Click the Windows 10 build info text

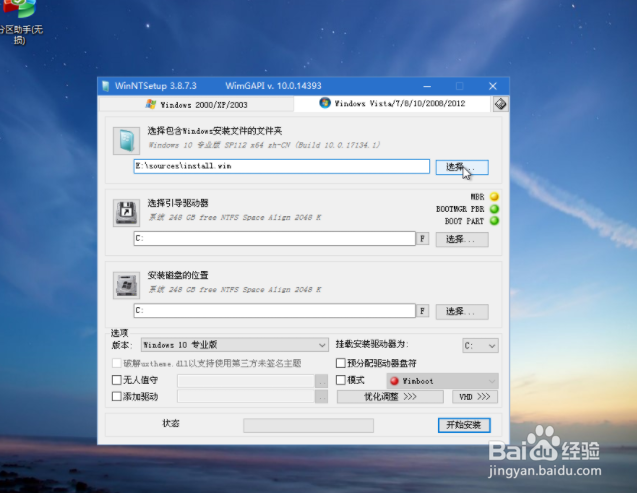(x=264, y=145)
